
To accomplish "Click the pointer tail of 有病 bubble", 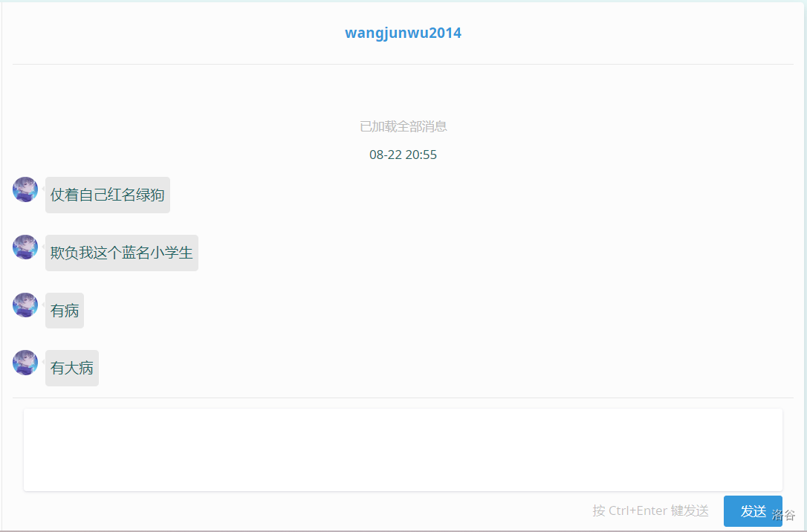I will 43,305.
